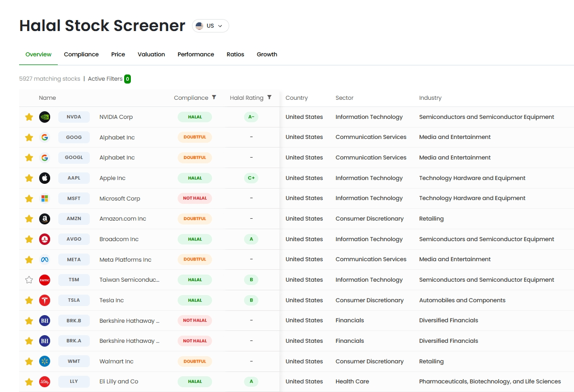Toggle the star for GOOGL
Screen dimensions: 574x392
pyautogui.click(x=29, y=158)
